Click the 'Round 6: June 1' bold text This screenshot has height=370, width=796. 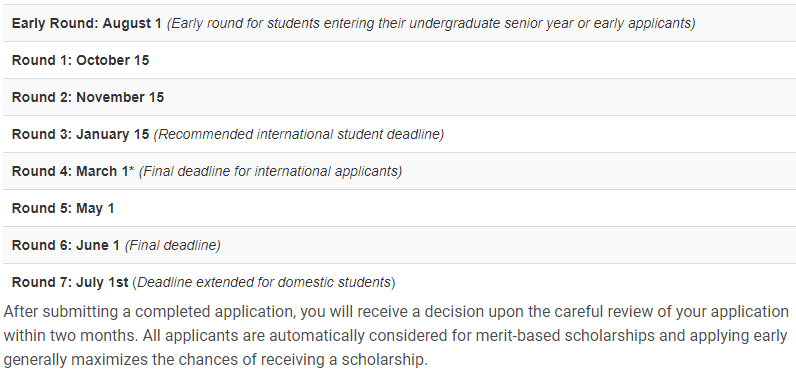click(x=66, y=246)
